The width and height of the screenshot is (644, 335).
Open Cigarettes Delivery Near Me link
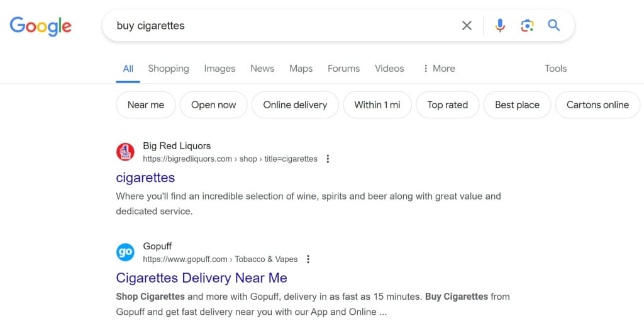(201, 278)
